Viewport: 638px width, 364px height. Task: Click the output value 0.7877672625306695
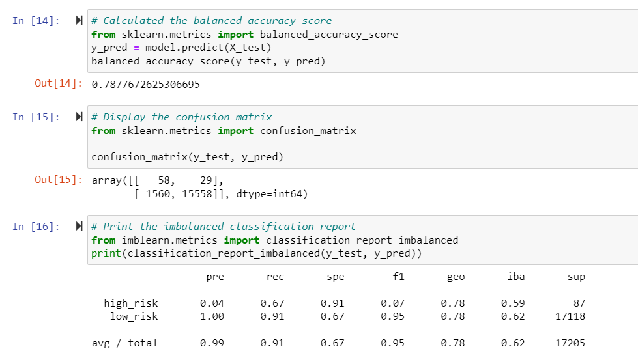click(x=146, y=85)
